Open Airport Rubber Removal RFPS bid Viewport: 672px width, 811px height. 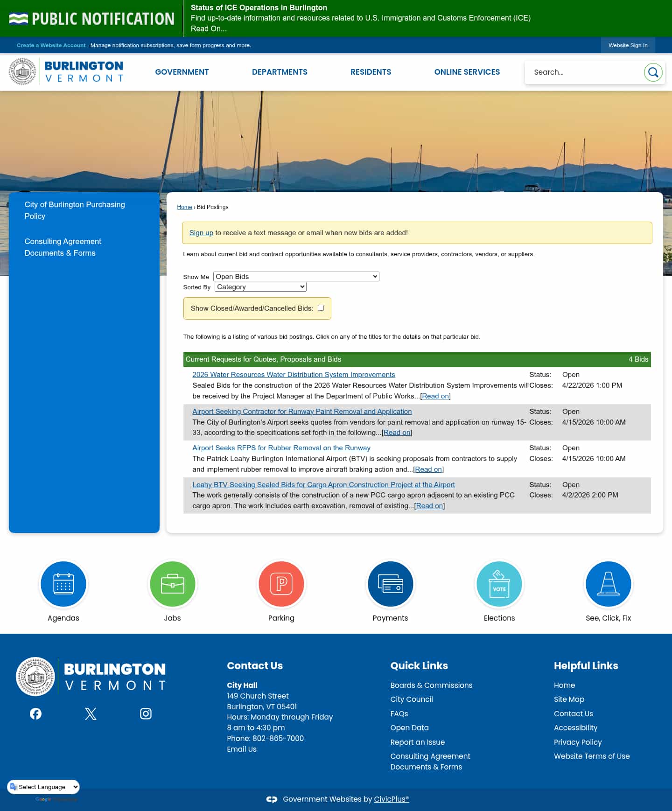point(281,448)
